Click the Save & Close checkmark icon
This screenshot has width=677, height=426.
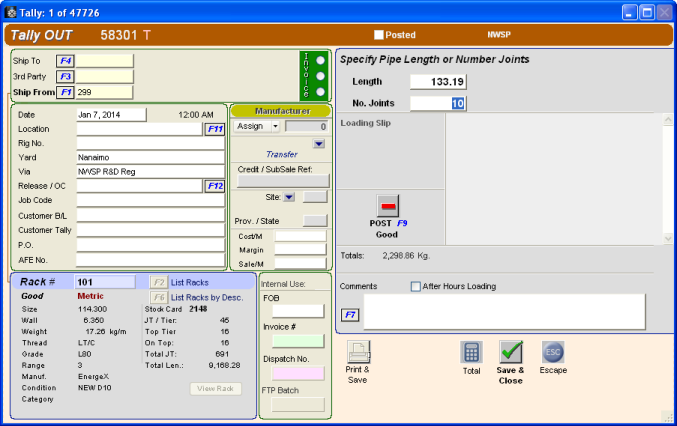[511, 353]
